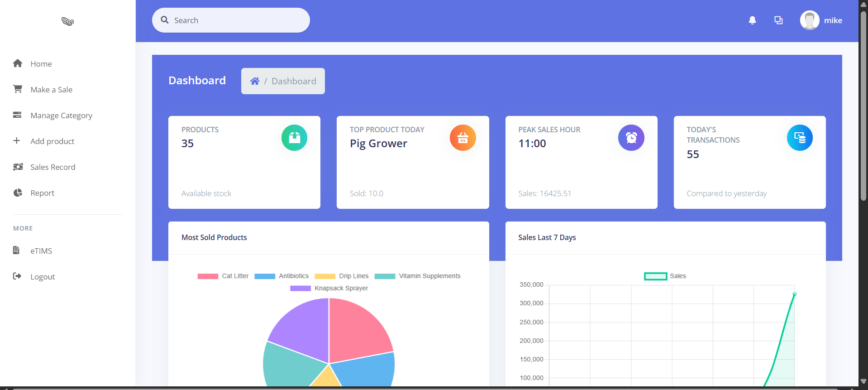Click the scrollbar down arrow
Screen dimensions: 868x390
[863, 381]
